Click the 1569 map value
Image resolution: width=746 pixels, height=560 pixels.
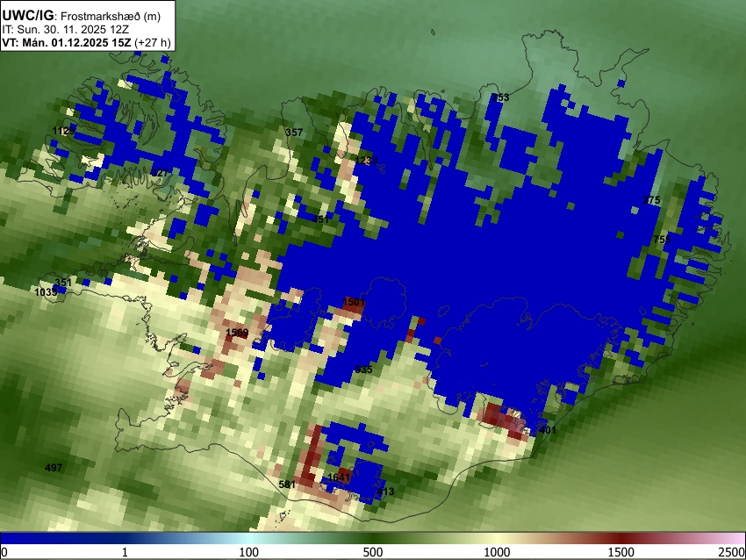click(x=237, y=333)
